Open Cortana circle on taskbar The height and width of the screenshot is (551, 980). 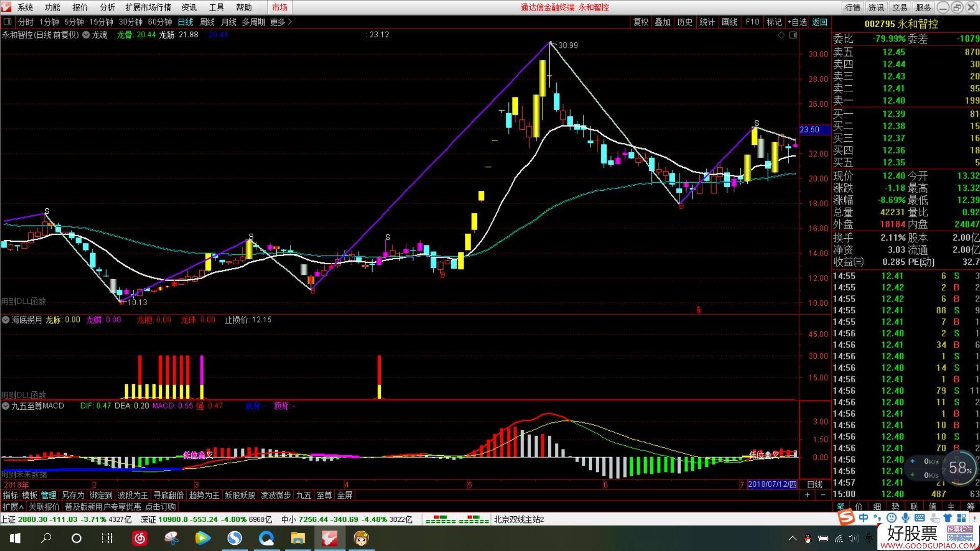pyautogui.click(x=77, y=538)
